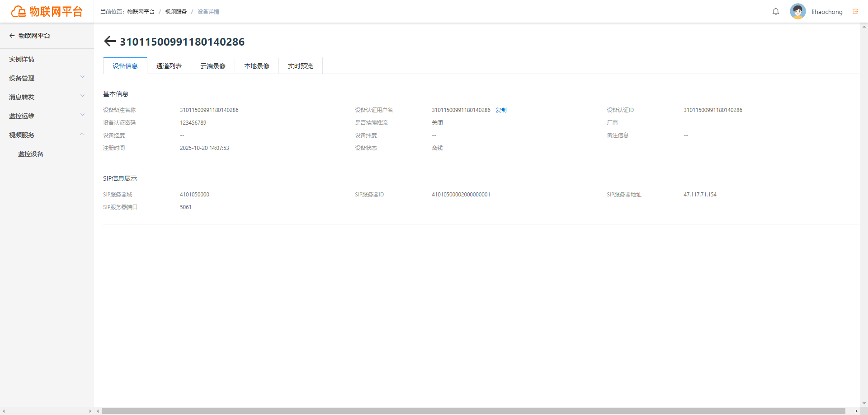Click 复制 link next to the device username
This screenshot has width=868, height=415.
pyautogui.click(x=501, y=110)
